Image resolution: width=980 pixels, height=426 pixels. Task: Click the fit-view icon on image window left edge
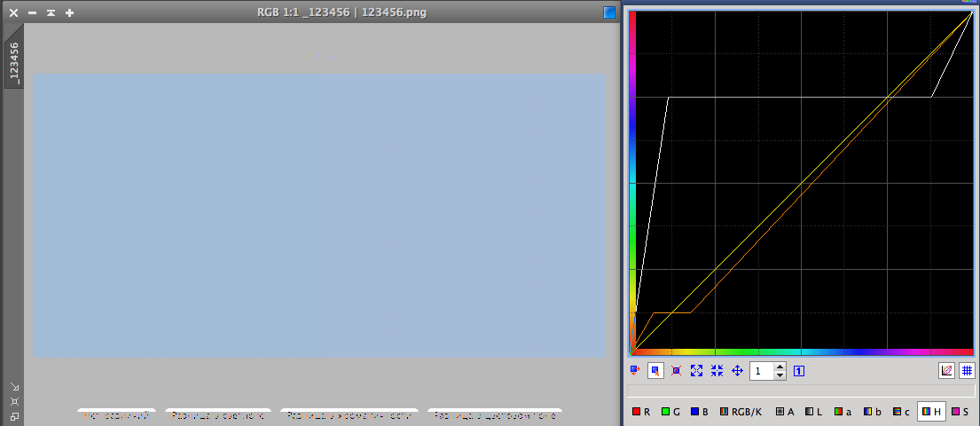point(14,402)
